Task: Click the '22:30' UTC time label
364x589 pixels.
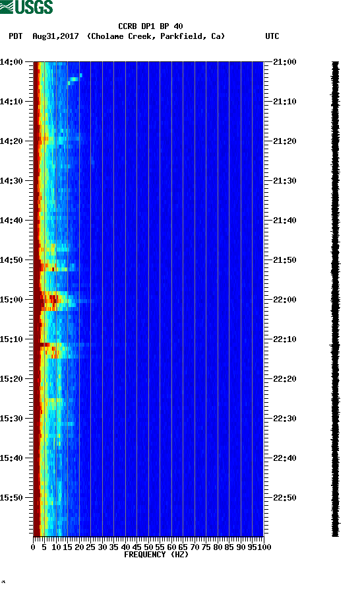Action: pyautogui.click(x=285, y=419)
